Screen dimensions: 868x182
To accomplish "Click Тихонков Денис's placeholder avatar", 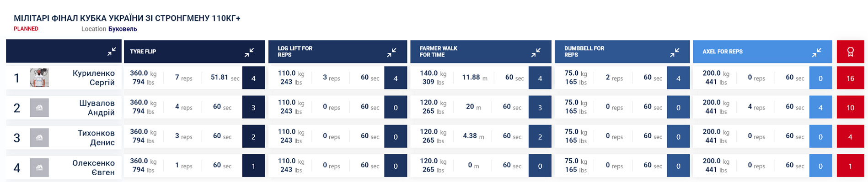I will [39, 137].
